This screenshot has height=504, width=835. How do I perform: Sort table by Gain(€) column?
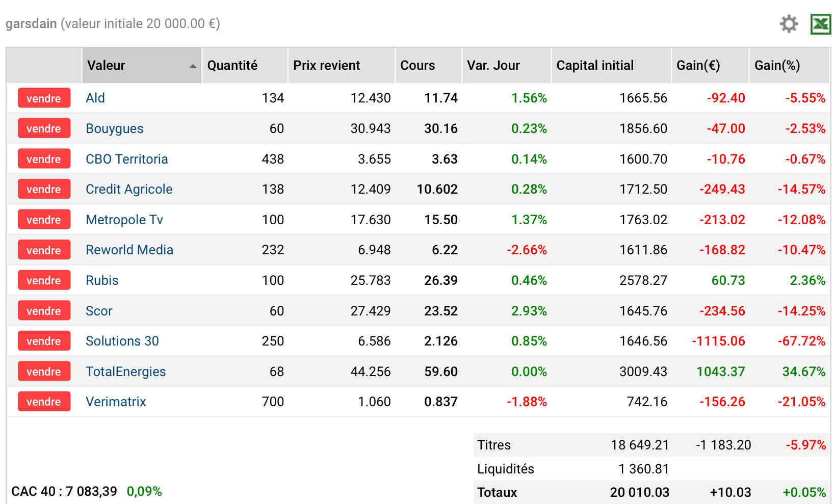(x=710, y=65)
